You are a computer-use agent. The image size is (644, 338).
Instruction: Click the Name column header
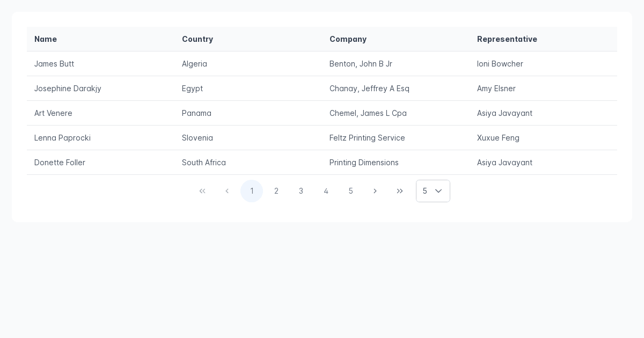click(x=46, y=39)
